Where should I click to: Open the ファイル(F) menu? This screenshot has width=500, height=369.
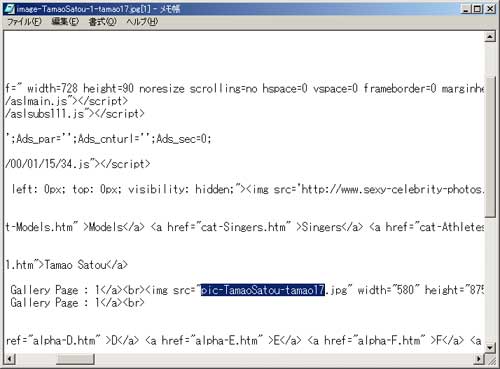(x=24, y=22)
